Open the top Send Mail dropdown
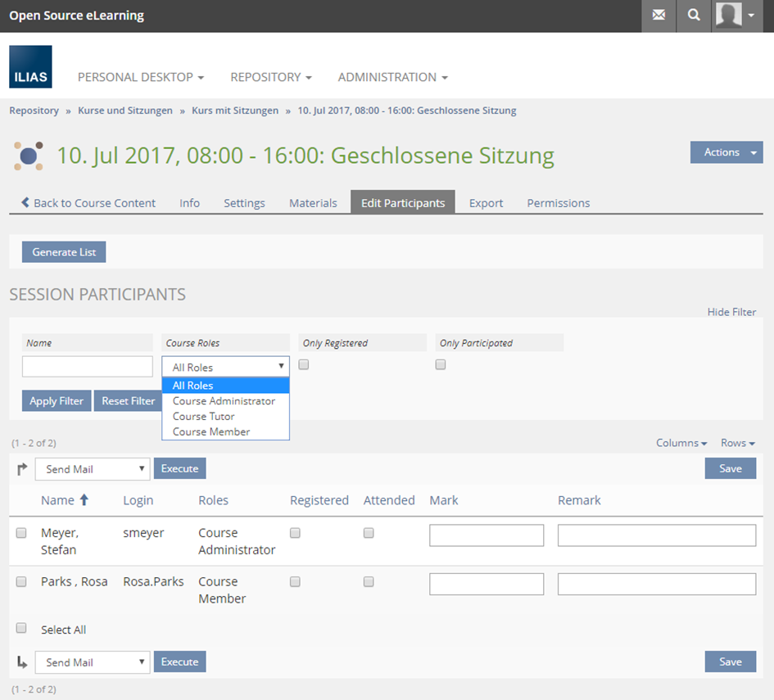 click(93, 469)
